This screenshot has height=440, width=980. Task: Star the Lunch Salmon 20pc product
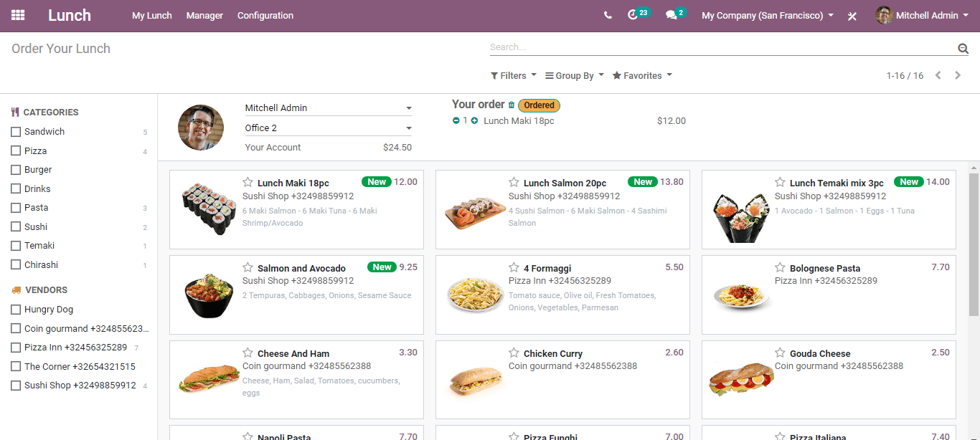(x=514, y=182)
